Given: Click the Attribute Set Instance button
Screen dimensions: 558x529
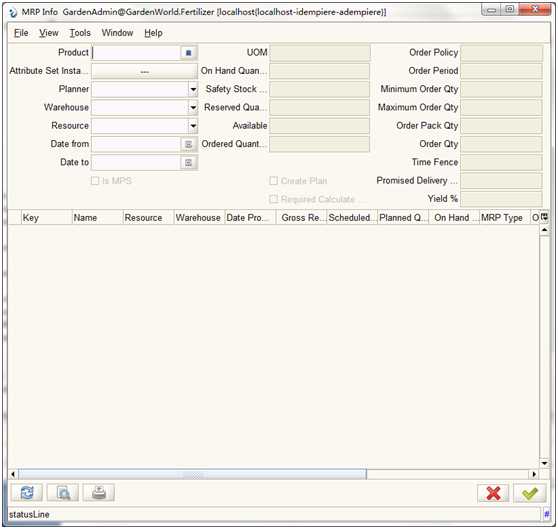Looking at the screenshot, I should (144, 71).
